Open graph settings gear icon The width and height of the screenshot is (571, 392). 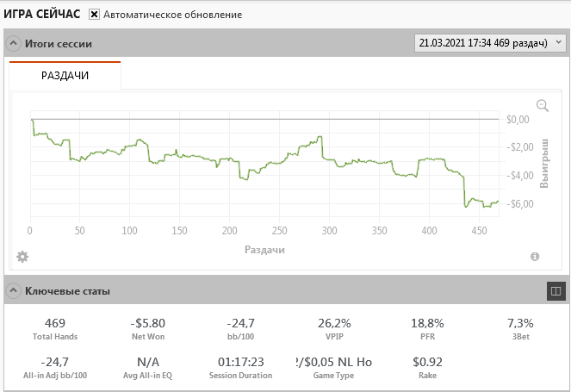pyautogui.click(x=22, y=256)
